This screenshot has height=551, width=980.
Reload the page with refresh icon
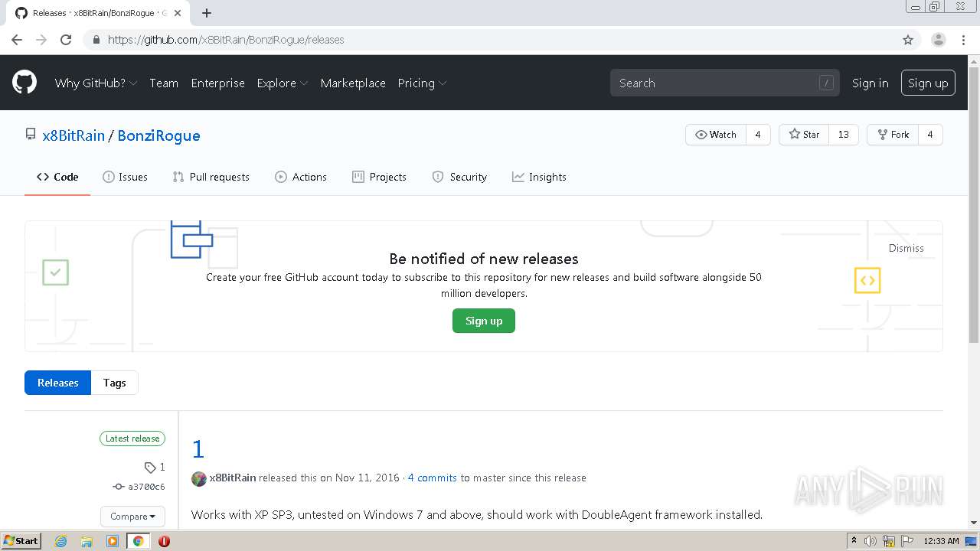click(x=66, y=40)
